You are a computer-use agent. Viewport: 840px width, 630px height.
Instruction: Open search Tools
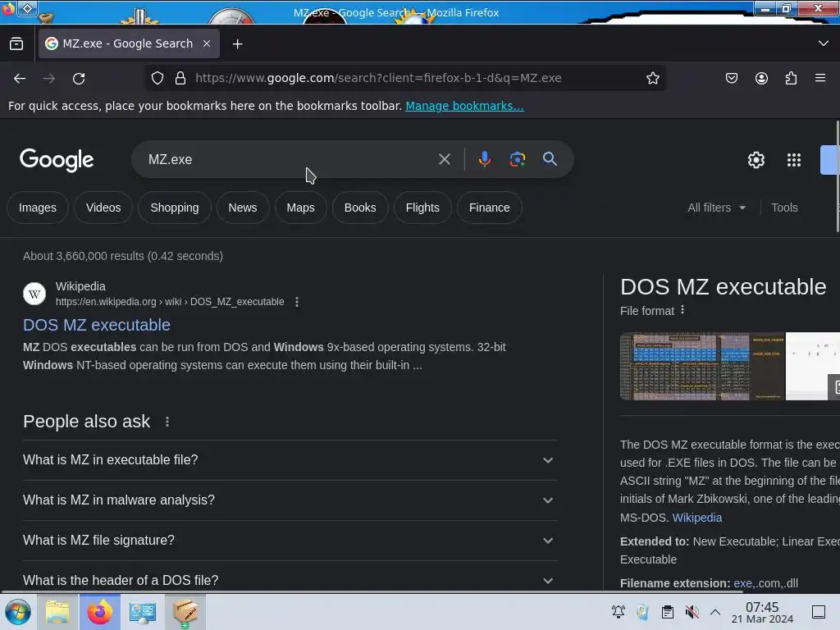(784, 208)
